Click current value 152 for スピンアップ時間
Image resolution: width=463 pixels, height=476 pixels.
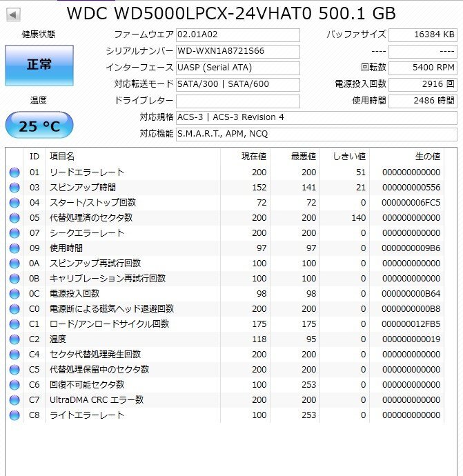point(259,188)
